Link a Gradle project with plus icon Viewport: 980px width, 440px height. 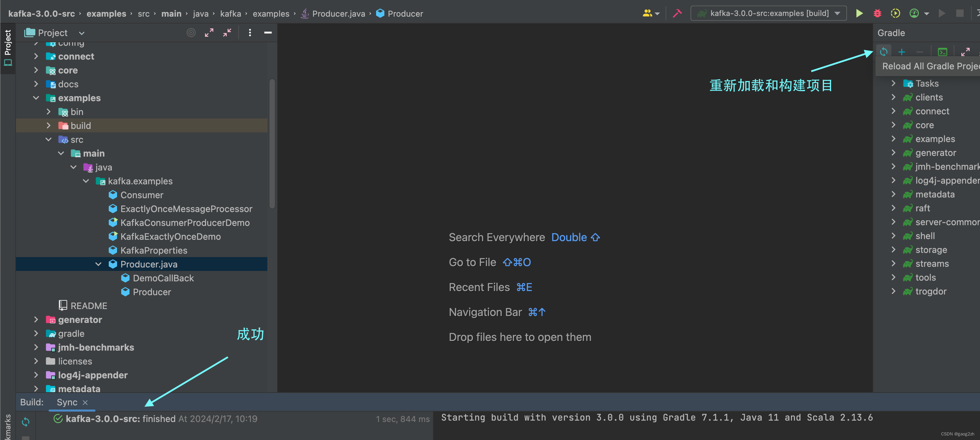click(901, 52)
